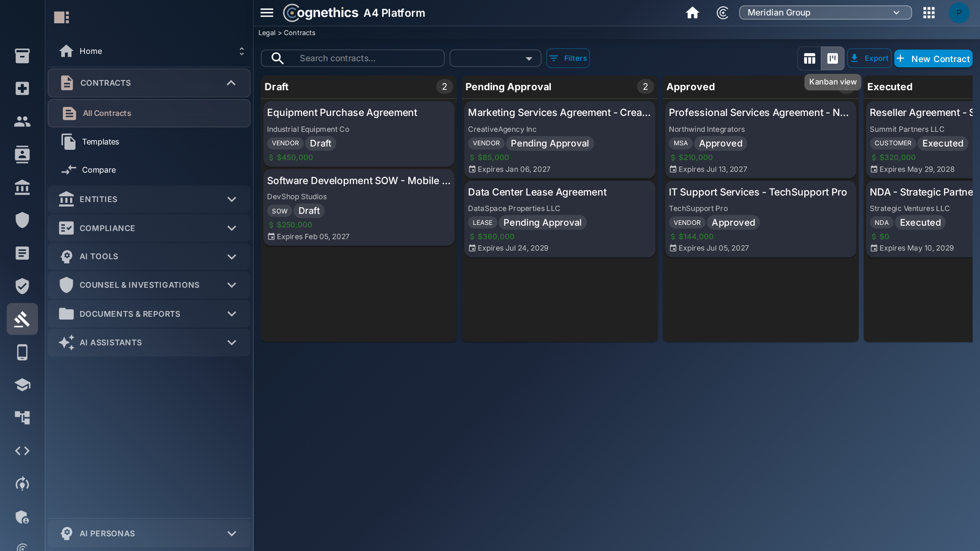The height and width of the screenshot is (551, 980).
Task: Open the hierarchy tree icon in left rail
Action: [22, 418]
